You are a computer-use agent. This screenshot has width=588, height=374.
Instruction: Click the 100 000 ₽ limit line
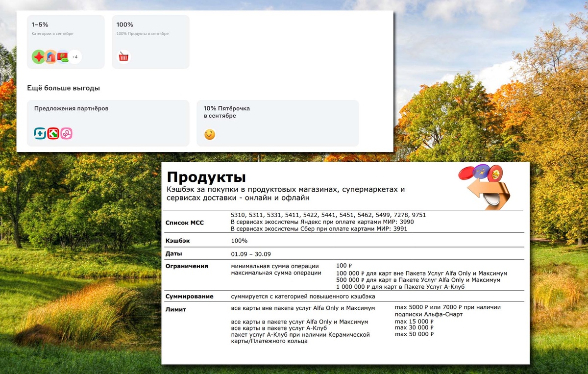click(422, 273)
